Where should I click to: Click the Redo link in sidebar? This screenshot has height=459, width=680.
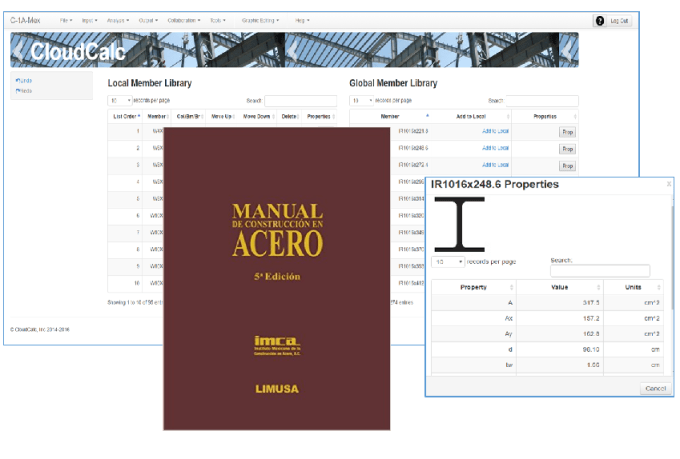[x=26, y=90]
